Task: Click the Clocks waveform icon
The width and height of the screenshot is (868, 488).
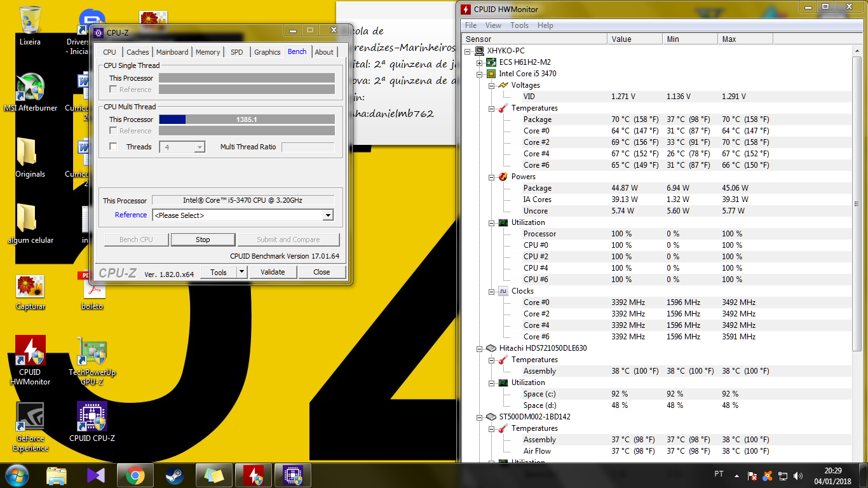Action: 503,291
